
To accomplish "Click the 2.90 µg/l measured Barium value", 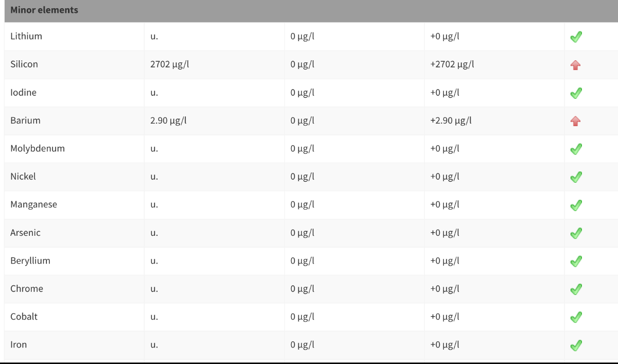I will (x=168, y=120).
